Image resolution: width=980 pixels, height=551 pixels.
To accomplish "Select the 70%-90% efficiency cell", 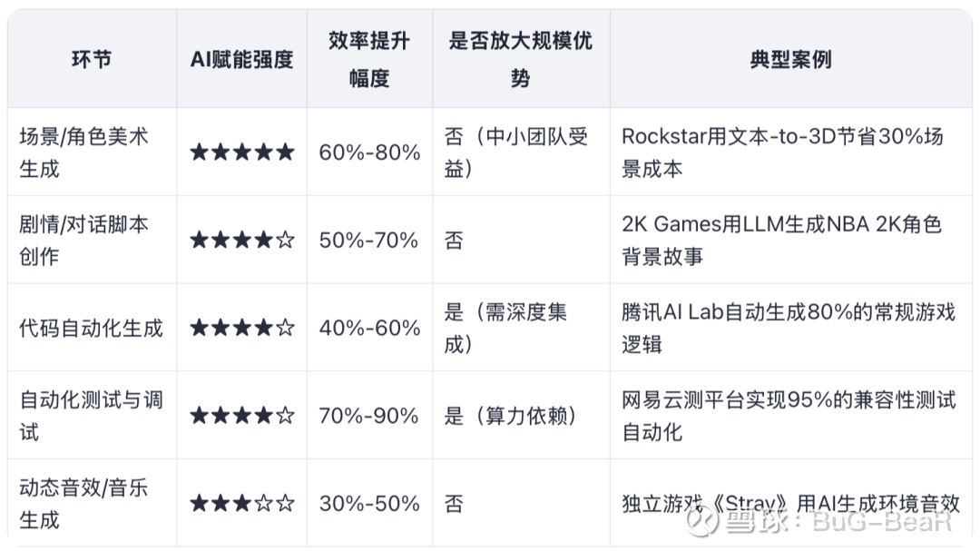I will click(x=368, y=415).
